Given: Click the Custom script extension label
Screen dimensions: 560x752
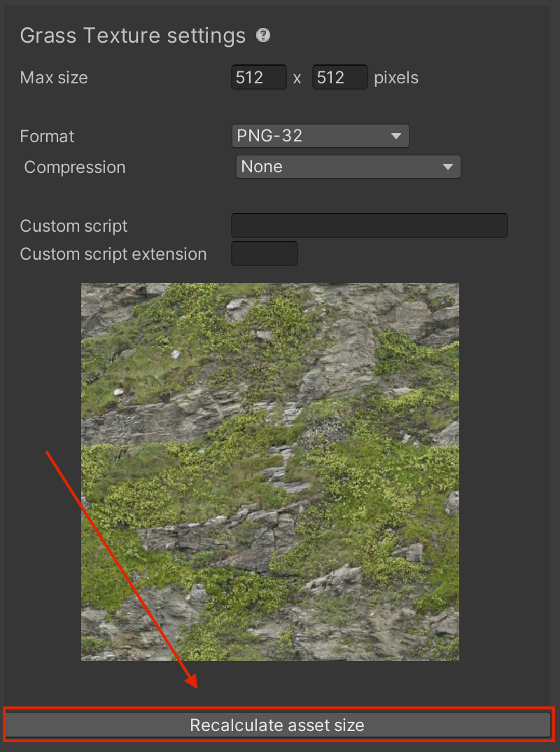Looking at the screenshot, I should 113,253.
